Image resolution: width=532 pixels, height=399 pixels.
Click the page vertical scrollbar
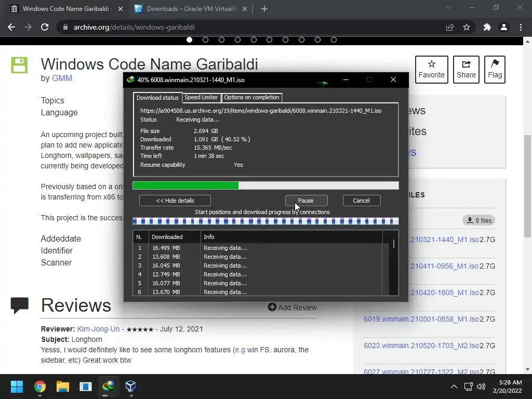point(527,186)
